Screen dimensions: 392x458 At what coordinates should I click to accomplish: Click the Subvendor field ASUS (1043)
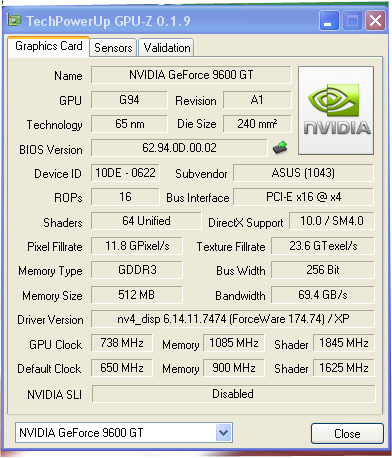click(303, 173)
